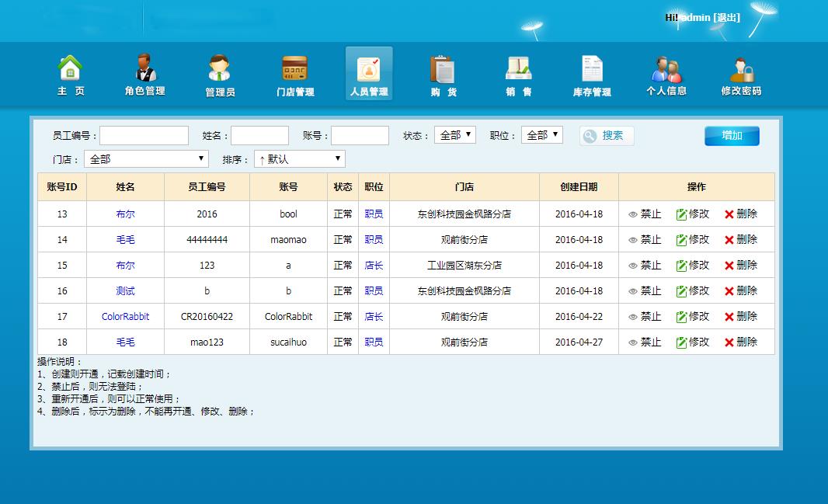The height and width of the screenshot is (504, 828).
Task: Toggle 禁止 on account 18 row
Action: click(x=645, y=342)
